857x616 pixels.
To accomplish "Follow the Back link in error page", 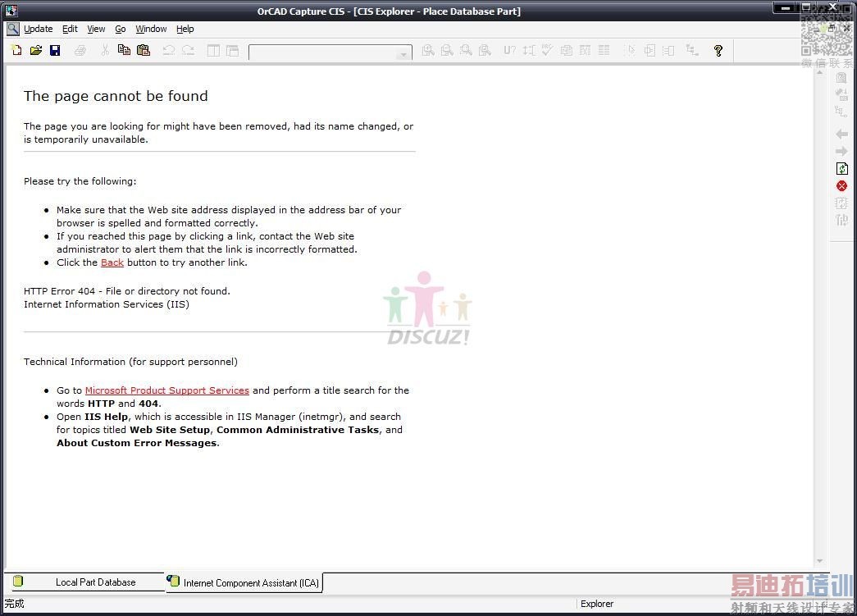I will (112, 262).
